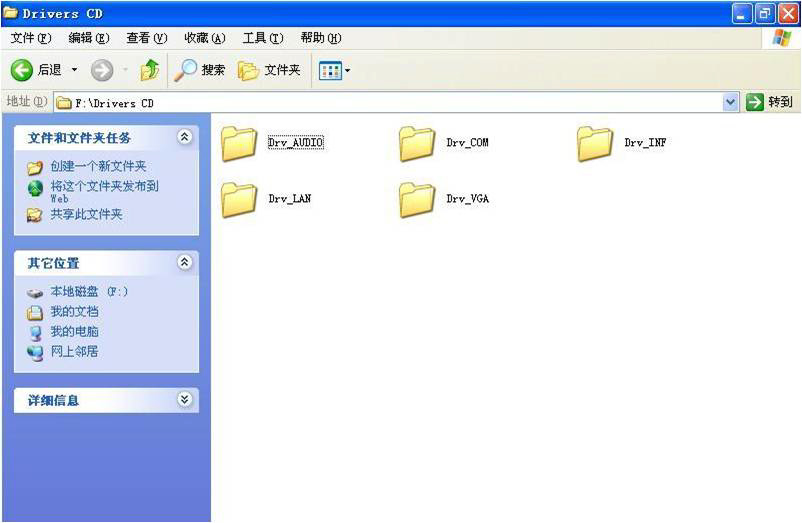802x523 pixels.
Task: Open the 工具(T) menu
Action: (x=262, y=38)
